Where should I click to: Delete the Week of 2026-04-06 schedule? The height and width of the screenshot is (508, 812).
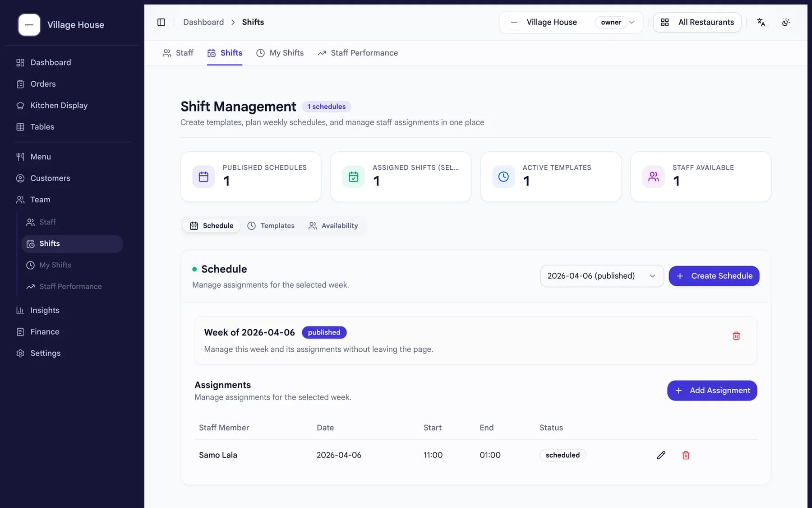click(x=736, y=336)
